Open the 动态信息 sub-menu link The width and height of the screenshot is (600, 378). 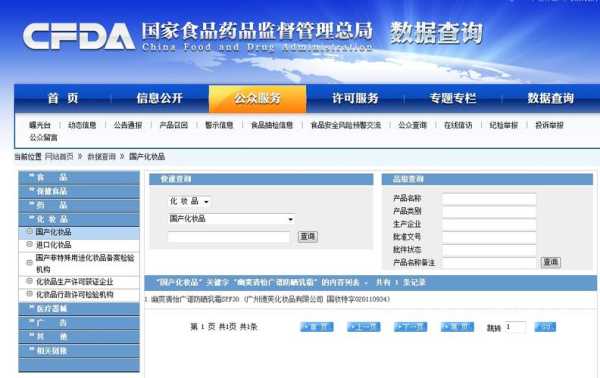82,125
